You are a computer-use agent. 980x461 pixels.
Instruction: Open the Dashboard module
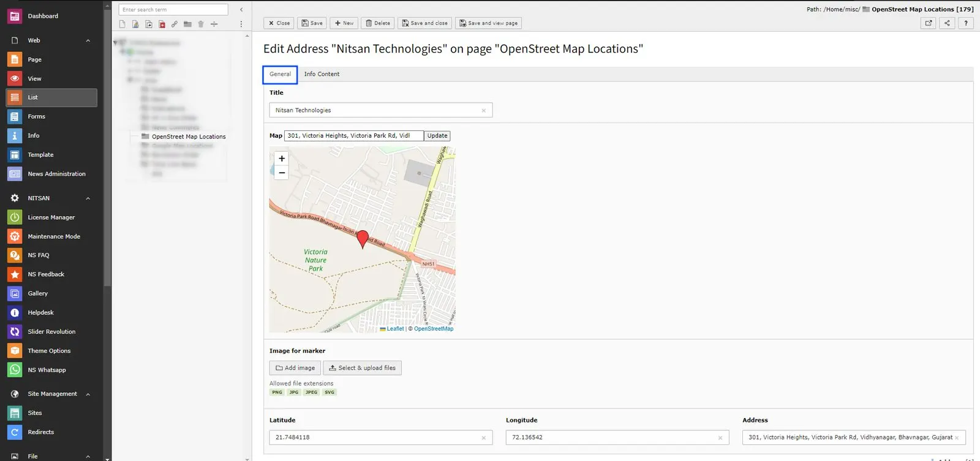[51, 16]
